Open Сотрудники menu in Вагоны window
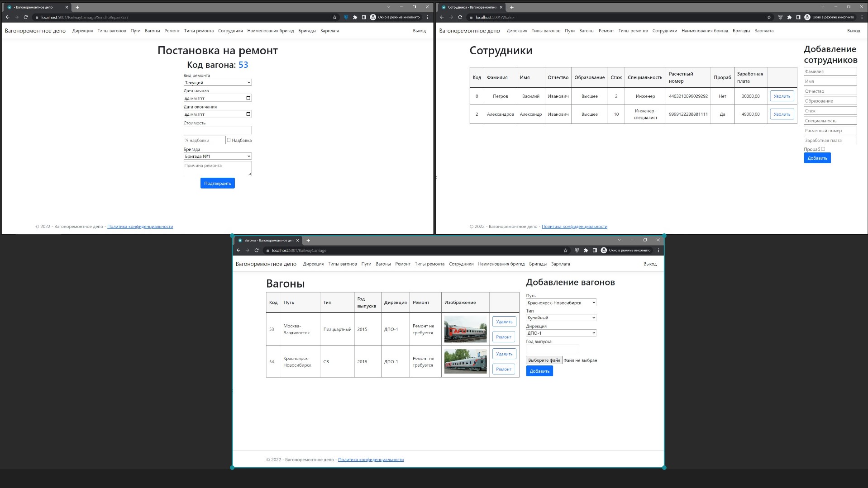The height and width of the screenshot is (488, 868). pos(461,264)
